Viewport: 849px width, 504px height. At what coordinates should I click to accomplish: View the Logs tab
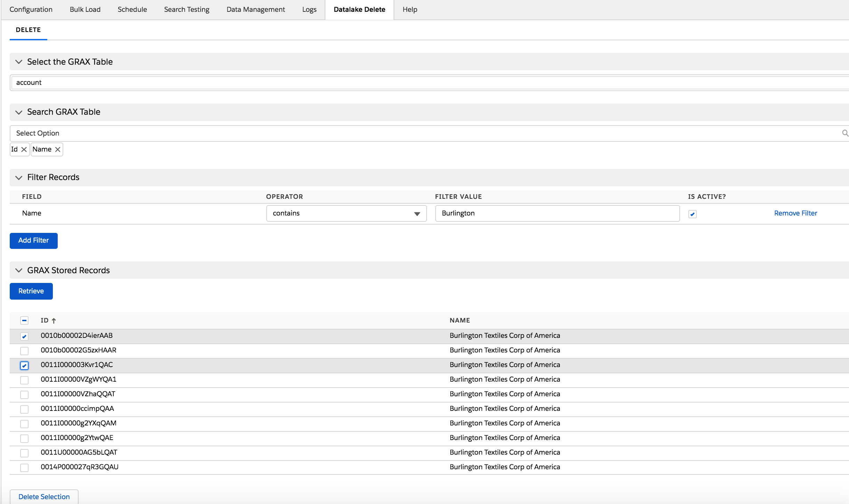pyautogui.click(x=309, y=9)
